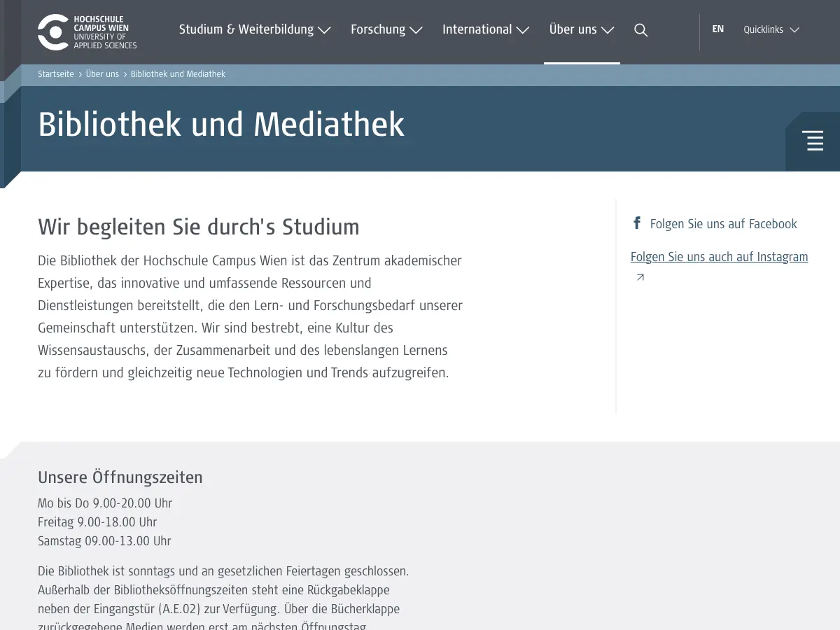Switch language to EN

pyautogui.click(x=718, y=29)
